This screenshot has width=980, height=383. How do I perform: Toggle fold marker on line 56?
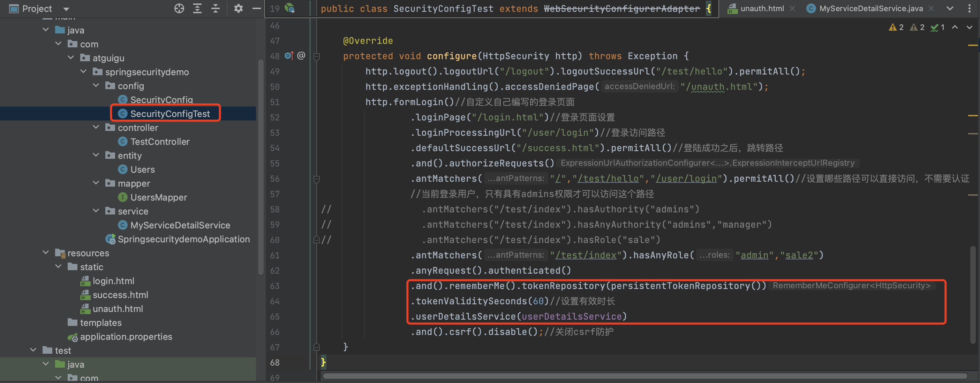click(317, 179)
